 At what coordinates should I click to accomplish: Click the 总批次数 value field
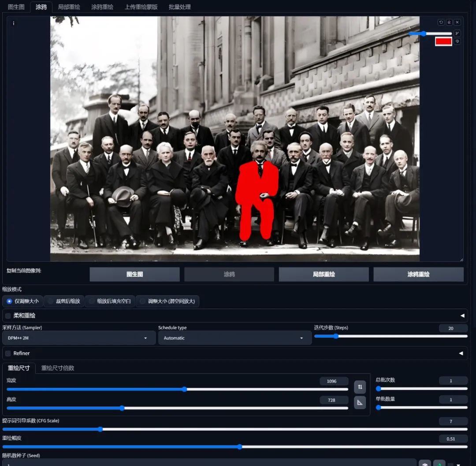tap(453, 380)
